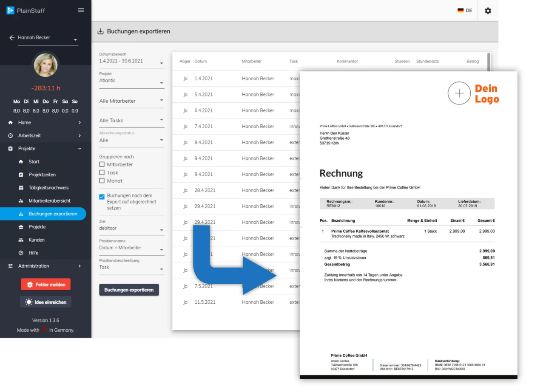
Task: Expand the Administration menu chevron
Action: point(80,266)
